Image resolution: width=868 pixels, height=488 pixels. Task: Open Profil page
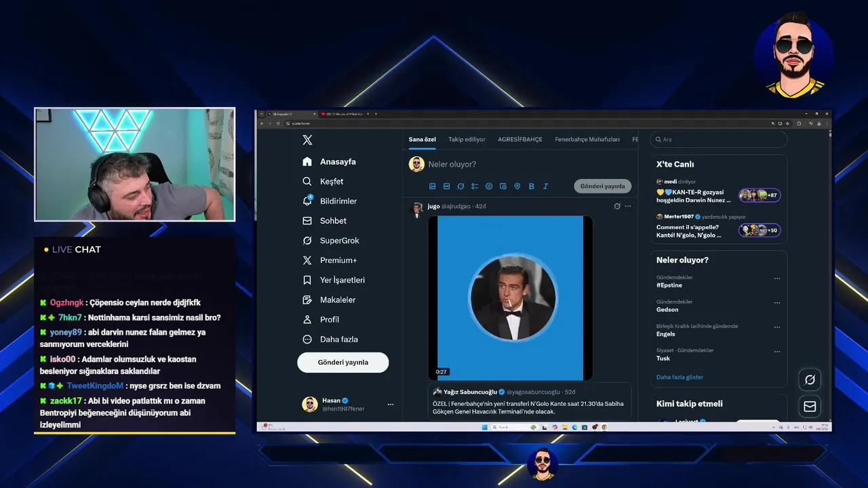coord(321,319)
